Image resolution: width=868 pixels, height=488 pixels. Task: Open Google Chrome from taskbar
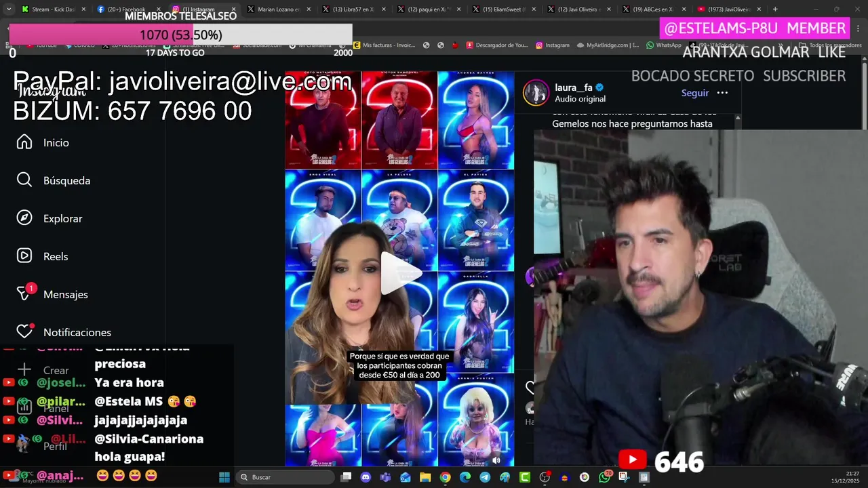tap(445, 477)
